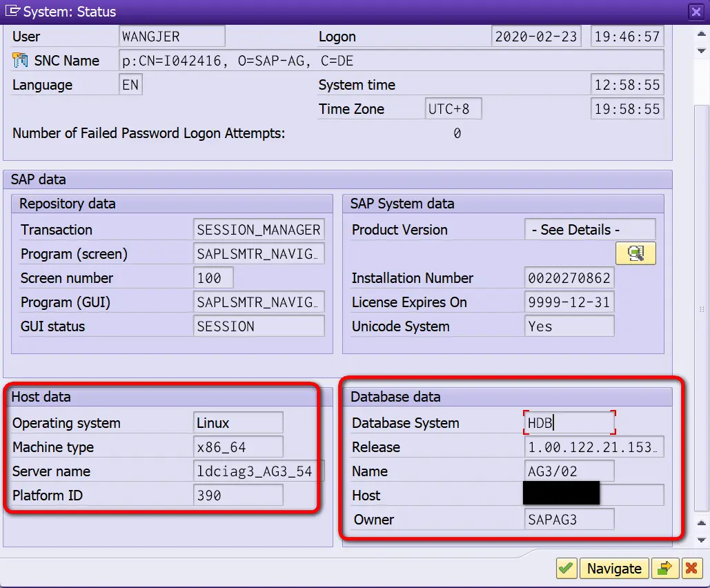Click the SNC Name certificate icon

coord(20,60)
